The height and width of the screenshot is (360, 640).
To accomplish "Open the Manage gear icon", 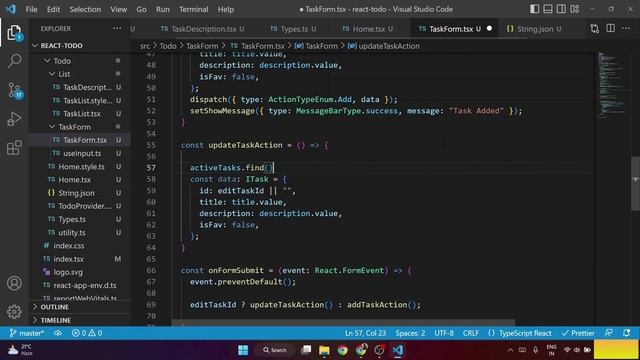I will [14, 311].
